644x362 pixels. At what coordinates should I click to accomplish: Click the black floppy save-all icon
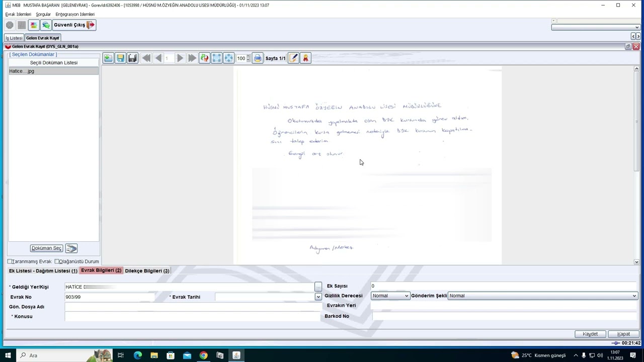132,58
